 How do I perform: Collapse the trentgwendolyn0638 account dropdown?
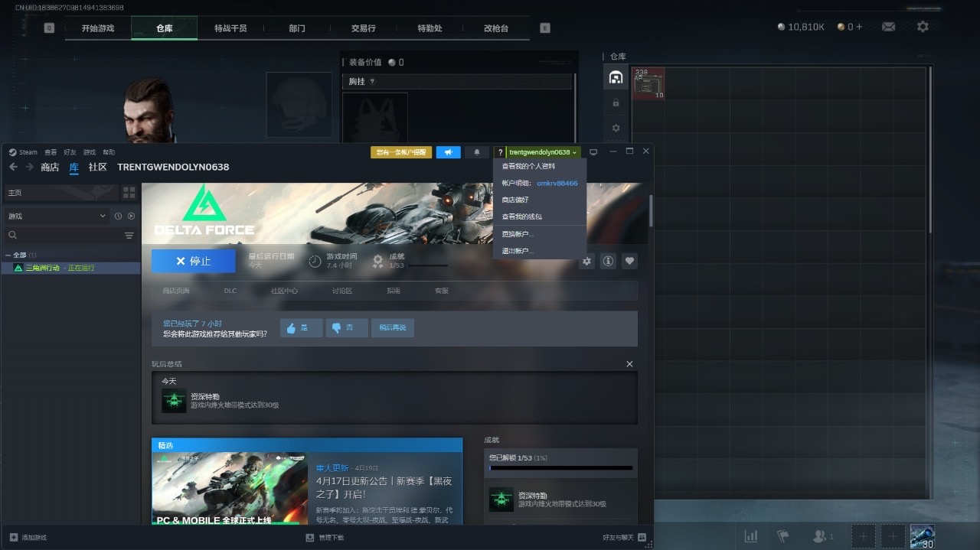click(544, 152)
